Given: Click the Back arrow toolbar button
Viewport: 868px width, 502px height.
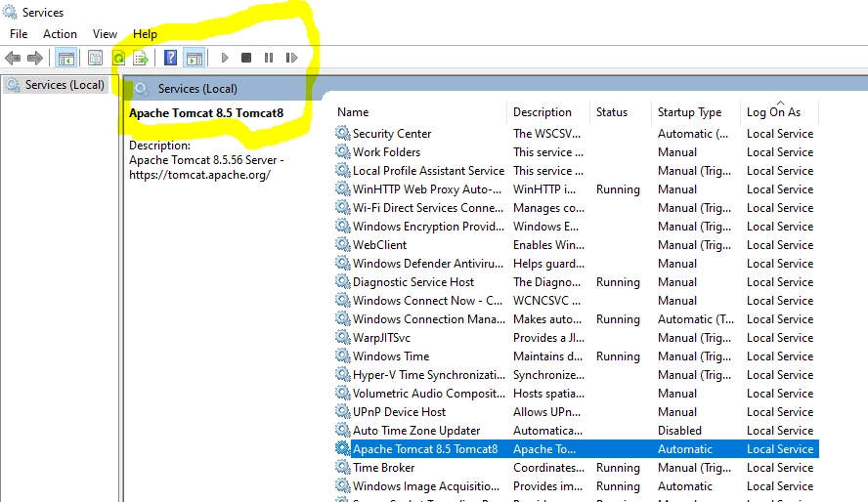Looking at the screenshot, I should (x=12, y=58).
